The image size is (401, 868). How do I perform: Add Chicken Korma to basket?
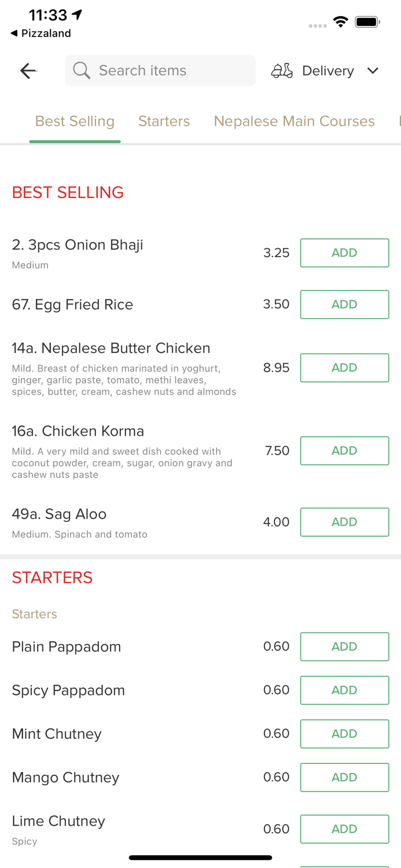pos(344,451)
